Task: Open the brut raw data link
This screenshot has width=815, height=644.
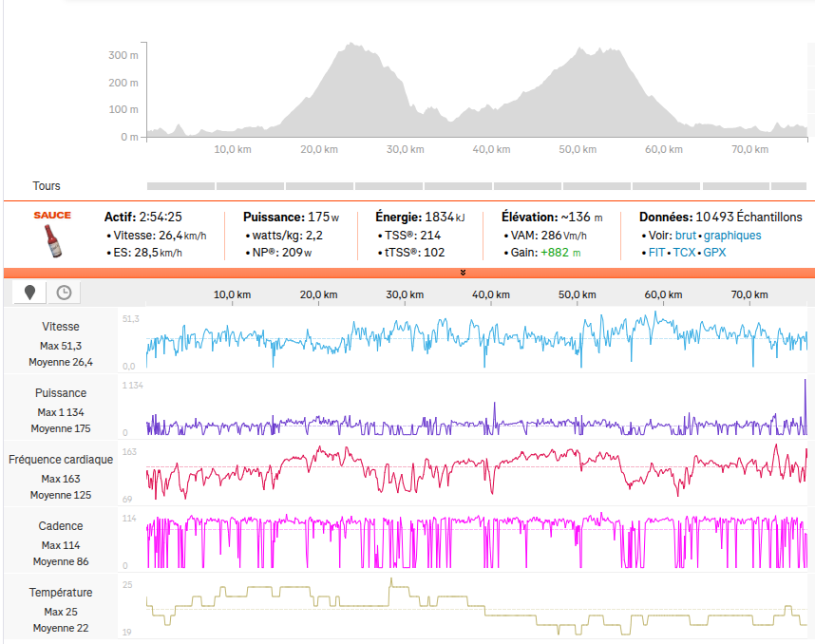Action: (x=686, y=236)
